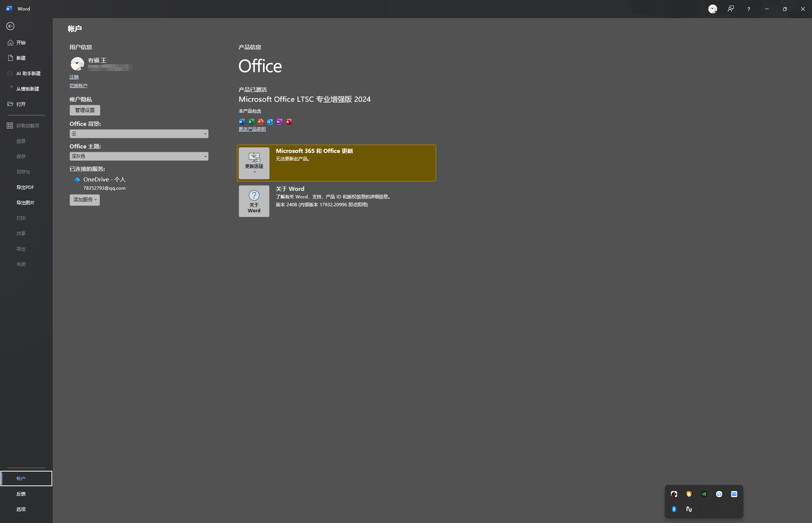Click the user avatar in the title bar
The height and width of the screenshot is (523, 812).
click(x=712, y=9)
